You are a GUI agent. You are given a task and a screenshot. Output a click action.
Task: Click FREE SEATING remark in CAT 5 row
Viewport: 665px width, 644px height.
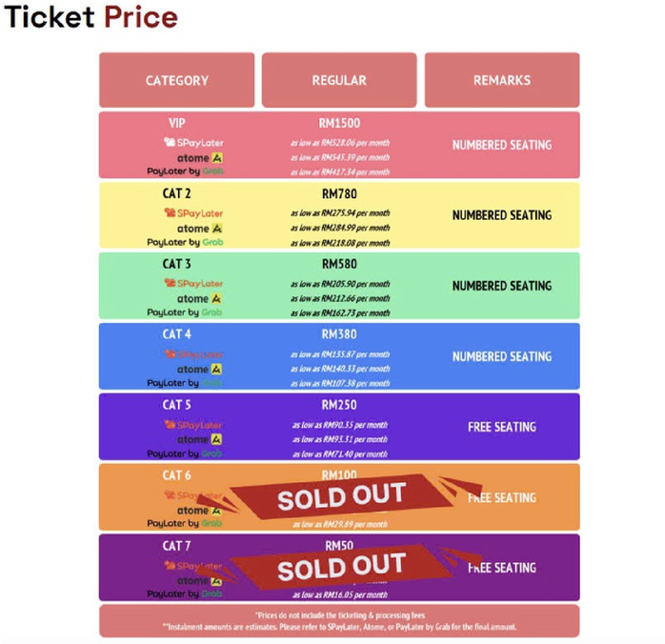click(502, 427)
